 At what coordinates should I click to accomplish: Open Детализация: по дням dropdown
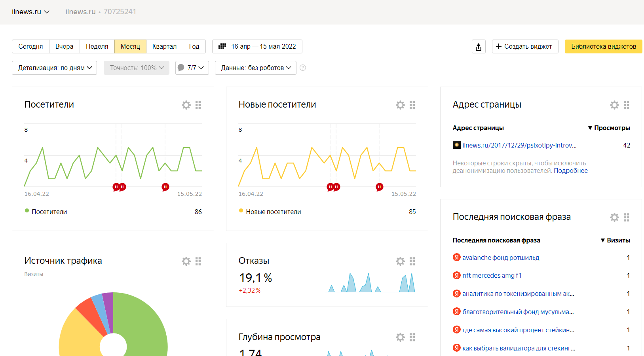(55, 68)
